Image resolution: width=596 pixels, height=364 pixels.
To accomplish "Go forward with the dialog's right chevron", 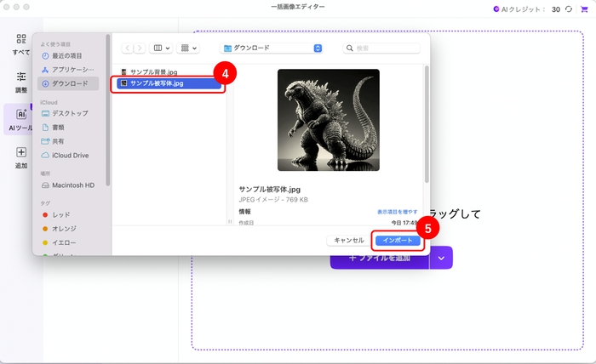I will pyautogui.click(x=140, y=48).
